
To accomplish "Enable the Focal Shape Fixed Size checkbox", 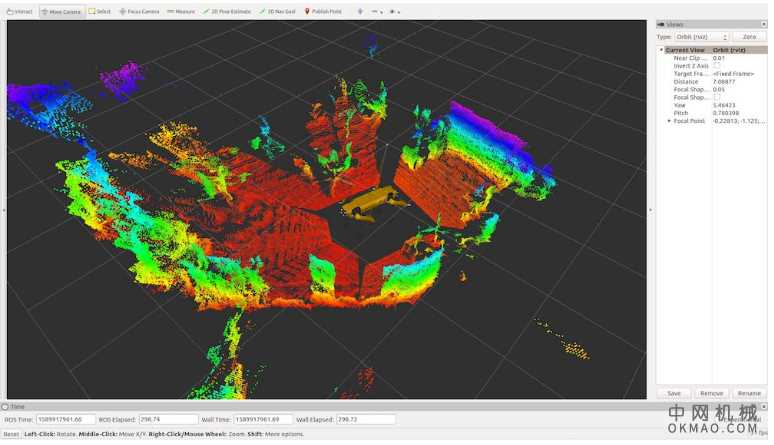I will 717,97.
